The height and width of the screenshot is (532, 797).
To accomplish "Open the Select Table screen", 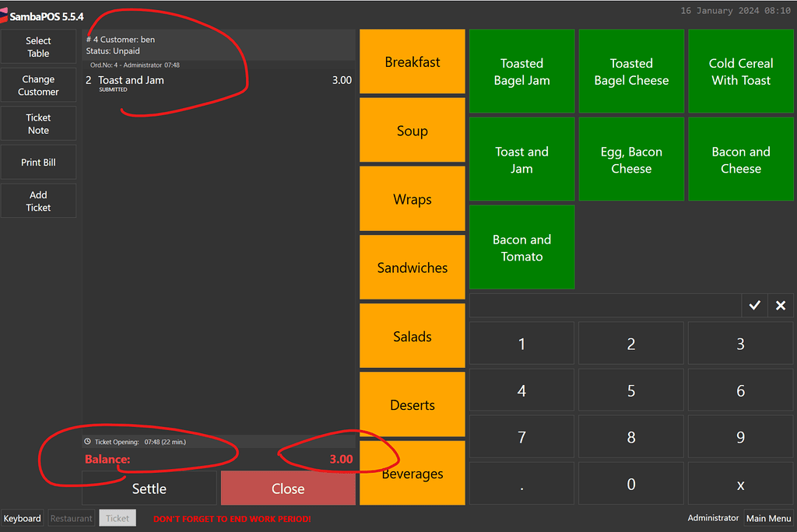I will pyautogui.click(x=38, y=46).
